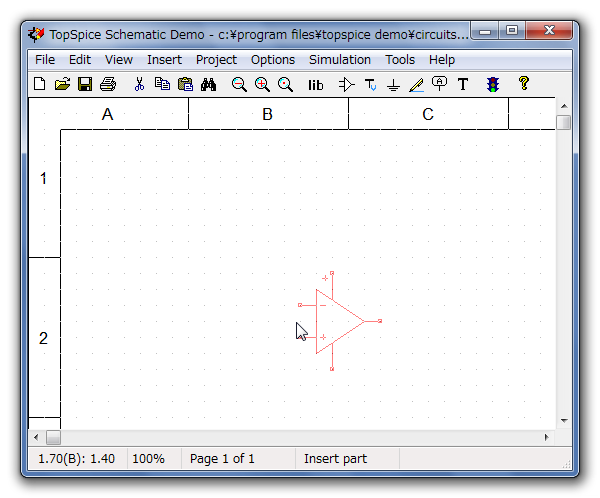Click the op-amp top supply pin
Screen dimensions: 600x498
pos(332,273)
